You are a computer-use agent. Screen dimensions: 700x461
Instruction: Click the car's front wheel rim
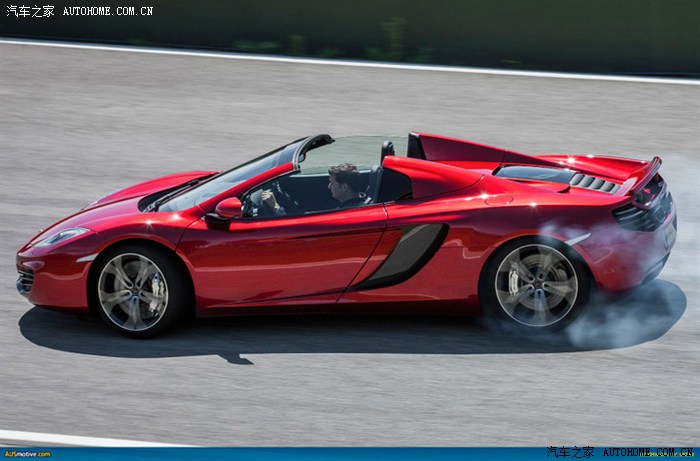point(133,292)
